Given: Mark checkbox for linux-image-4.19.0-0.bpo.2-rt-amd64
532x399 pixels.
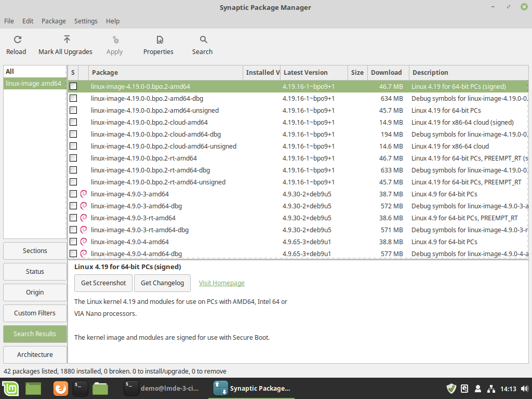Looking at the screenshot, I should 73,158.
